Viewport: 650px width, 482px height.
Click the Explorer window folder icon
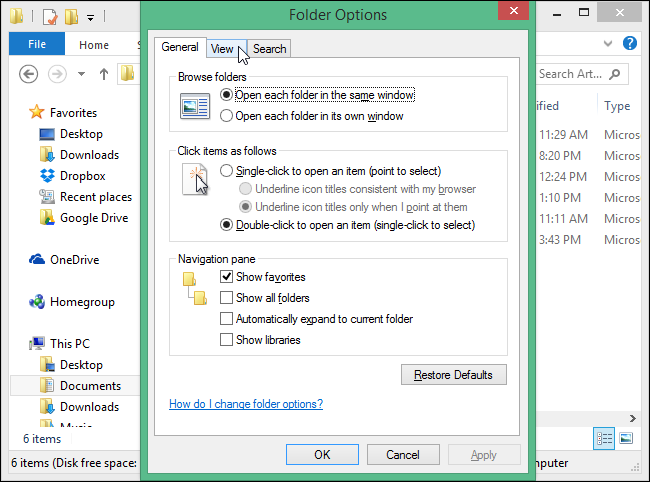click(17, 16)
